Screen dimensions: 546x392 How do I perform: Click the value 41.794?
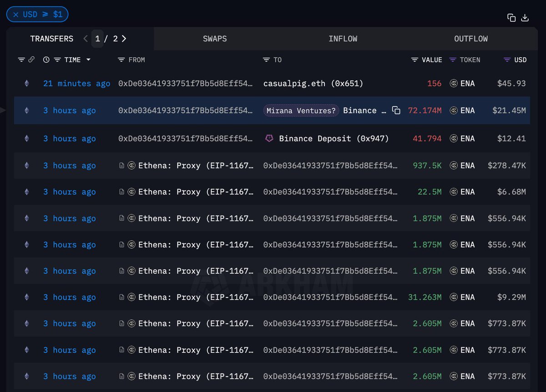[x=427, y=138]
